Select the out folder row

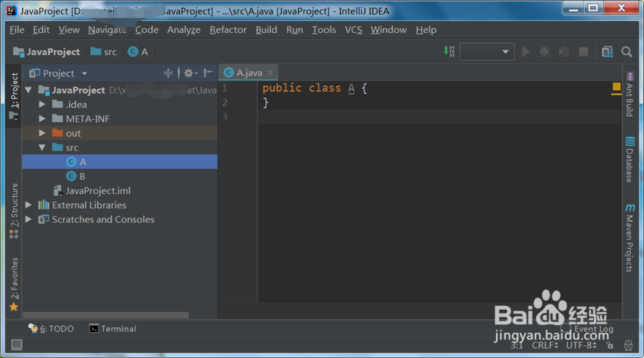120,133
